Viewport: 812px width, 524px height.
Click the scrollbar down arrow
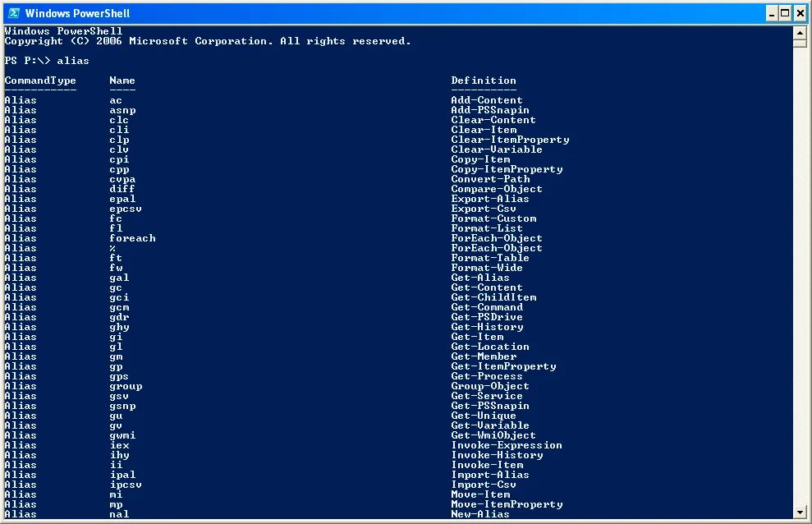[800, 513]
